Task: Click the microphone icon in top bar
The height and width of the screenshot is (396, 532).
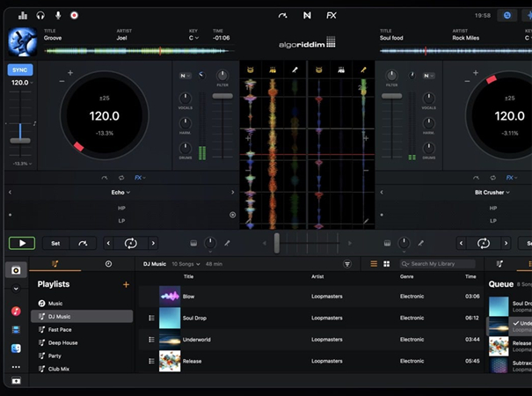Action: tap(58, 15)
